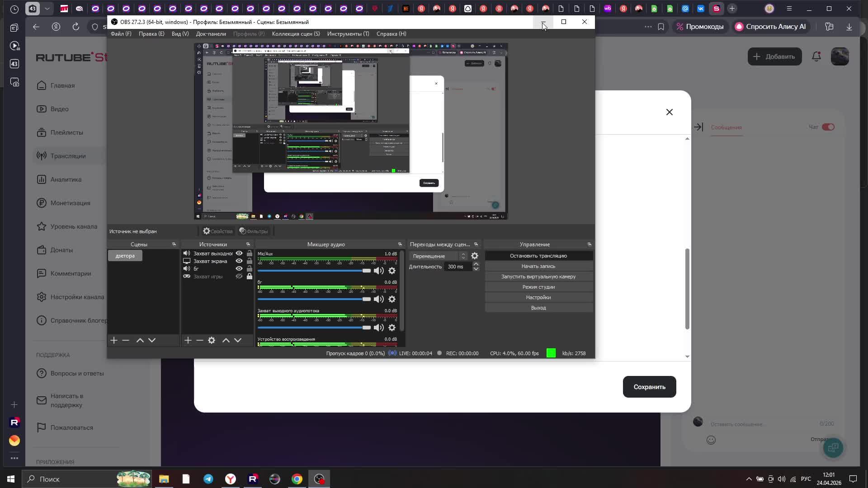
Task: Show the Захват игры source
Action: [x=239, y=276]
